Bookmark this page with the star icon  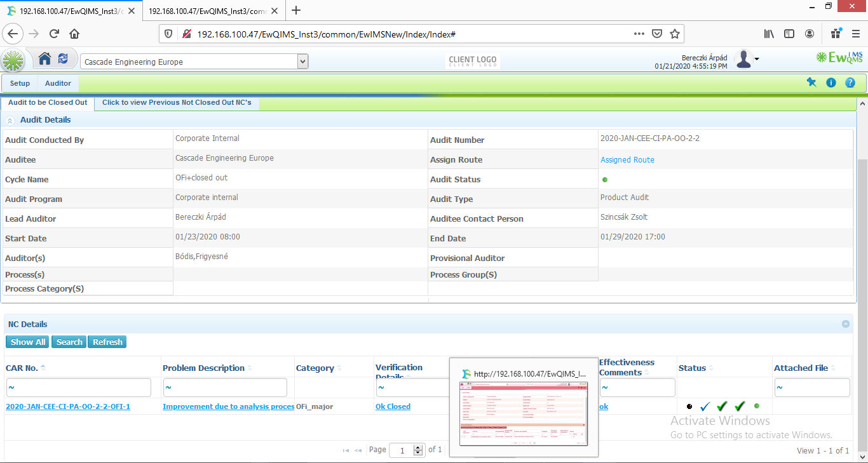click(675, 34)
